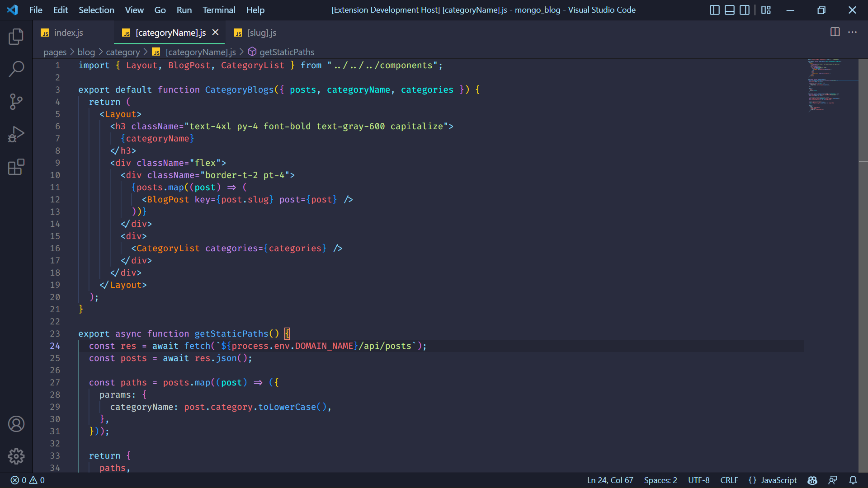This screenshot has height=488, width=868.
Task: Click the feedback icon in status bar
Action: pyautogui.click(x=833, y=480)
